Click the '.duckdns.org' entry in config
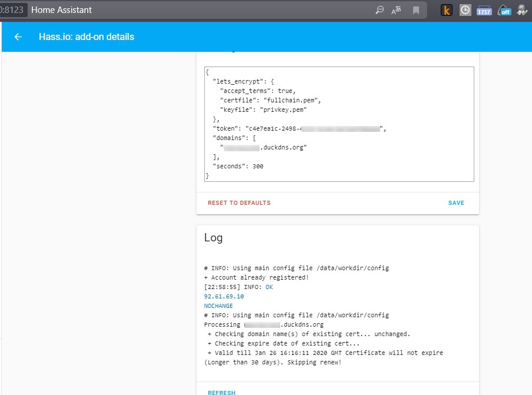Image resolution: width=532 pixels, height=395 pixels. click(x=263, y=148)
